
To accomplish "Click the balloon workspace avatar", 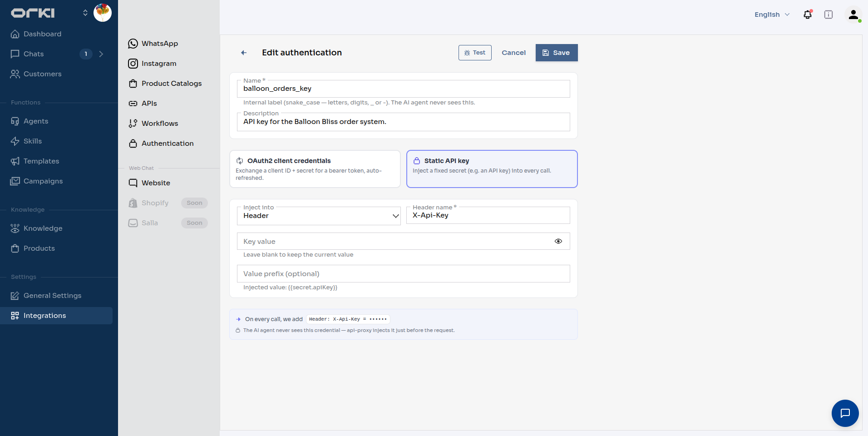I will click(x=103, y=13).
